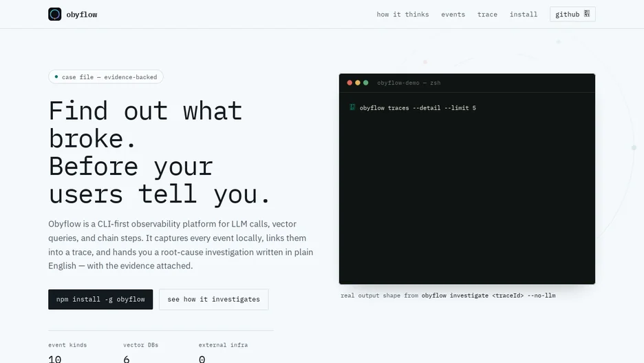This screenshot has width=644, height=363.
Task: Click 'obyflow traces --detail --limit 5' command
Action: [x=418, y=107]
